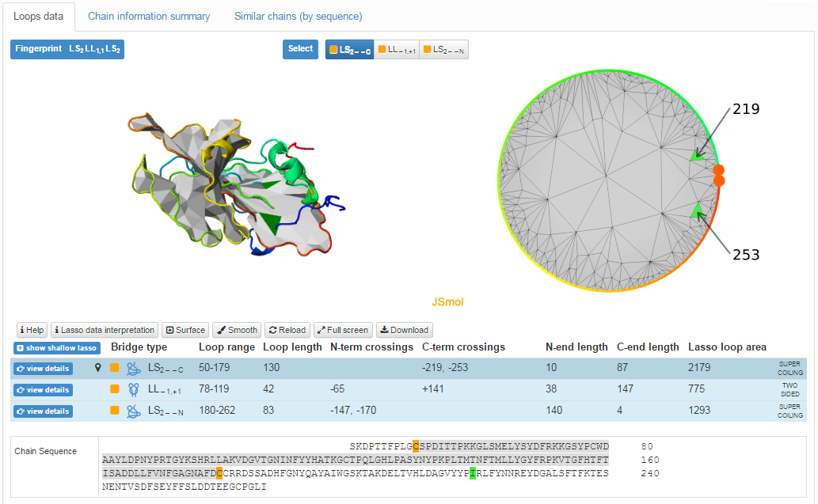Switch to the Chain information summary tab
818x504 pixels.
tap(149, 16)
